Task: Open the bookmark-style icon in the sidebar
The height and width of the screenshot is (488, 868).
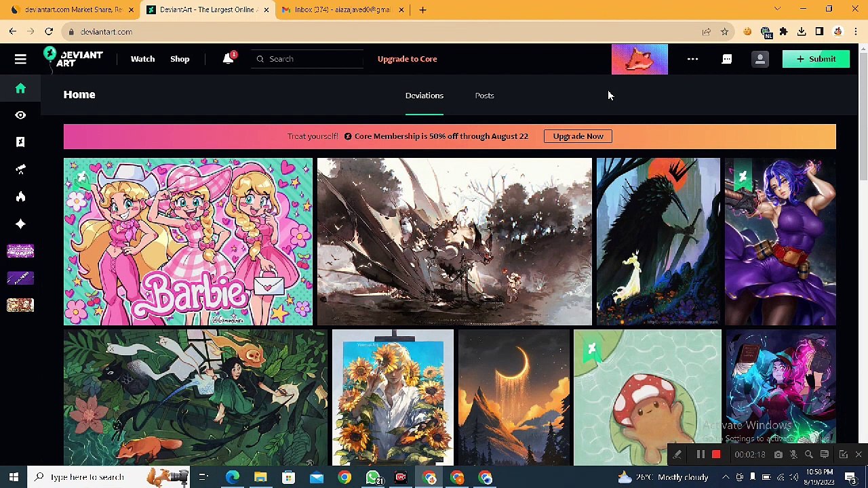Action: coord(20,142)
